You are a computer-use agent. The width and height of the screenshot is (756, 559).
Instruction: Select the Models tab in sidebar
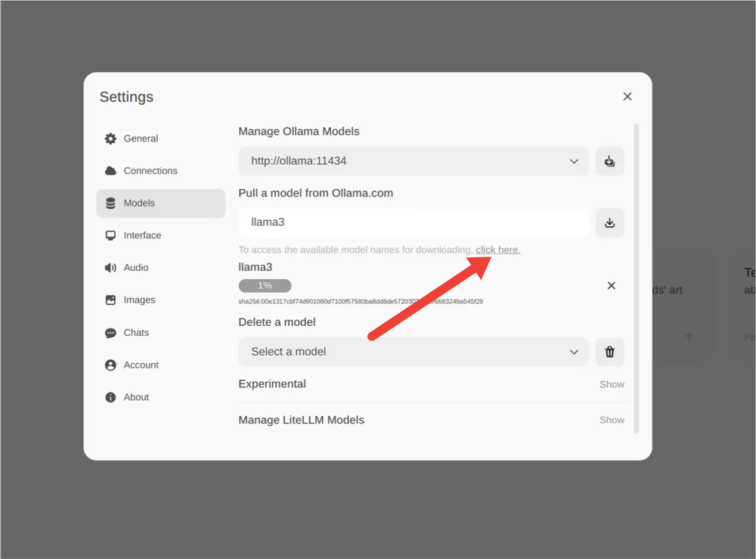[x=139, y=203]
